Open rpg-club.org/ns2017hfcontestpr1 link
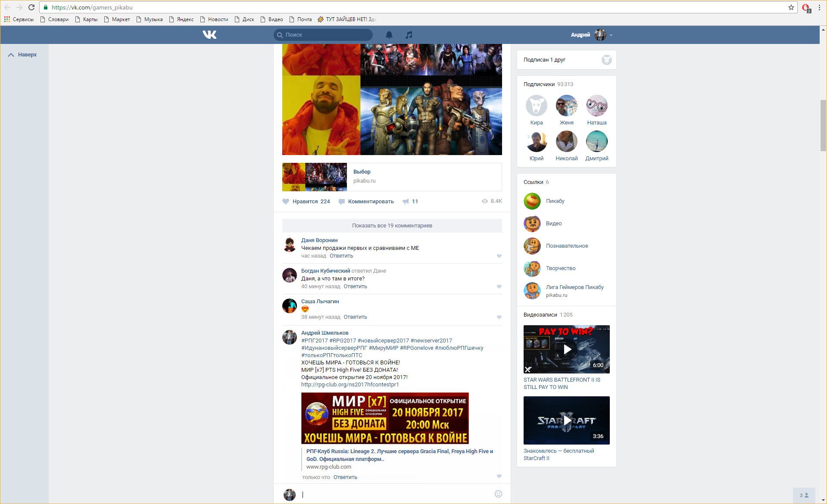This screenshot has height=504, width=827. point(350,384)
